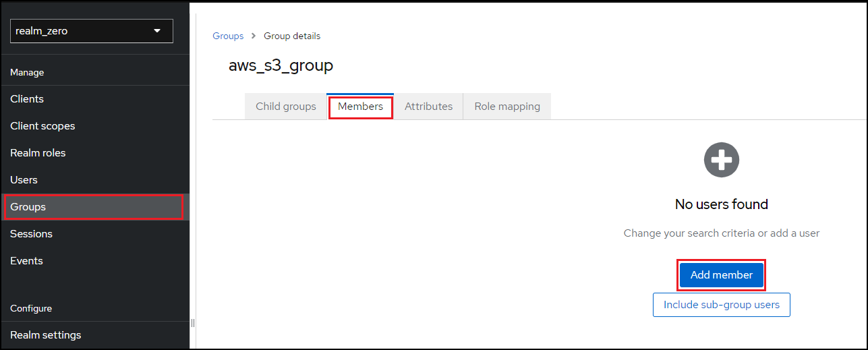Switch to the Role mapping tab

[507, 107]
